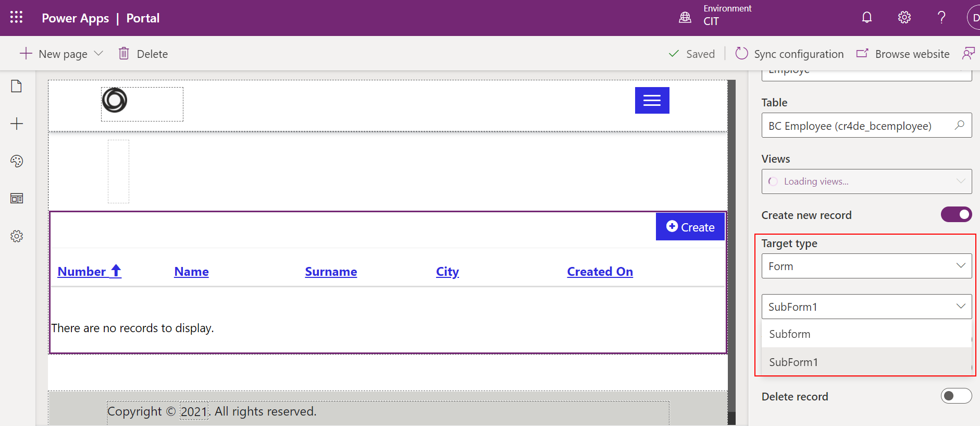Click the Power Apps title

click(x=76, y=18)
